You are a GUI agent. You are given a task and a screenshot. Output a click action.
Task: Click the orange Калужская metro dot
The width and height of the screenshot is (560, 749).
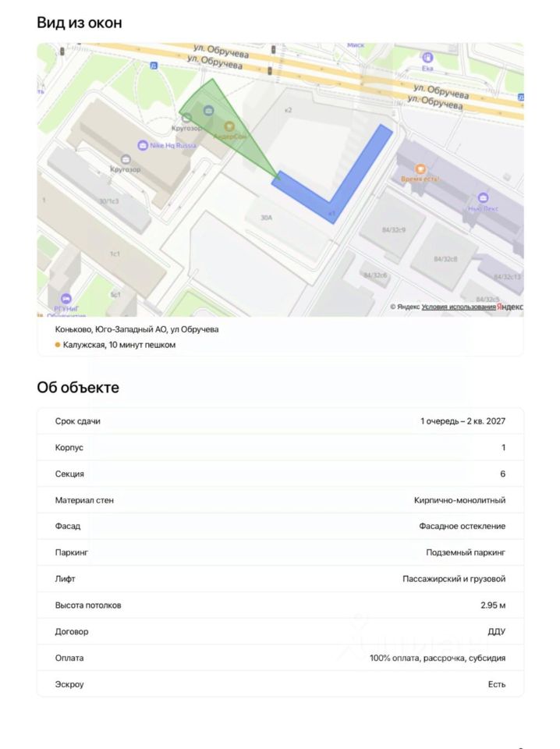click(58, 345)
